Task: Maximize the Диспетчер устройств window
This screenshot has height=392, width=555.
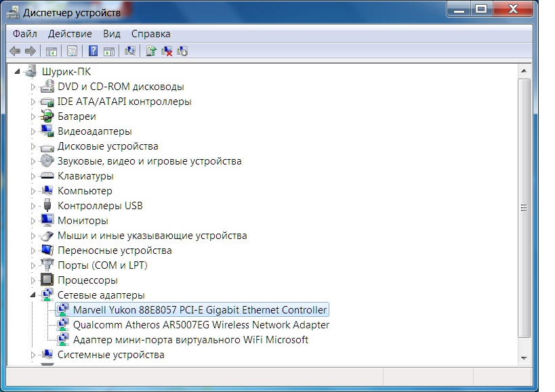Action: [x=481, y=9]
